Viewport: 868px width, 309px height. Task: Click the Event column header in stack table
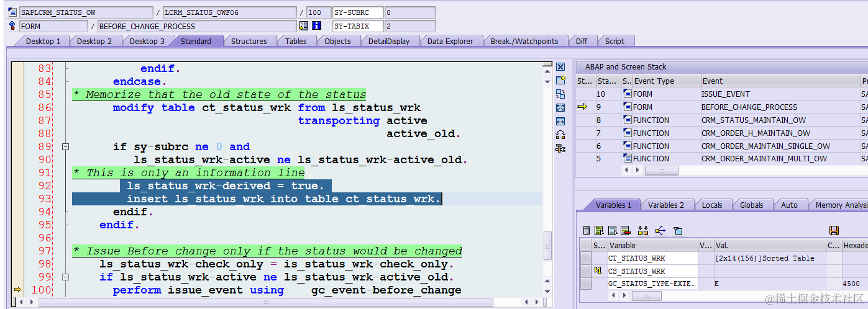coord(780,81)
